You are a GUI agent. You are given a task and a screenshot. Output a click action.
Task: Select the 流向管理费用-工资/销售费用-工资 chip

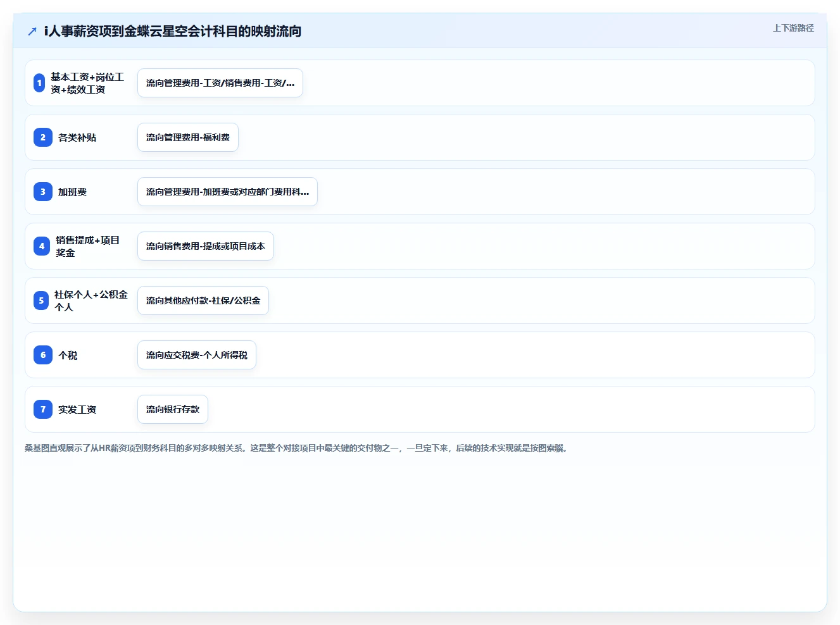click(x=220, y=83)
